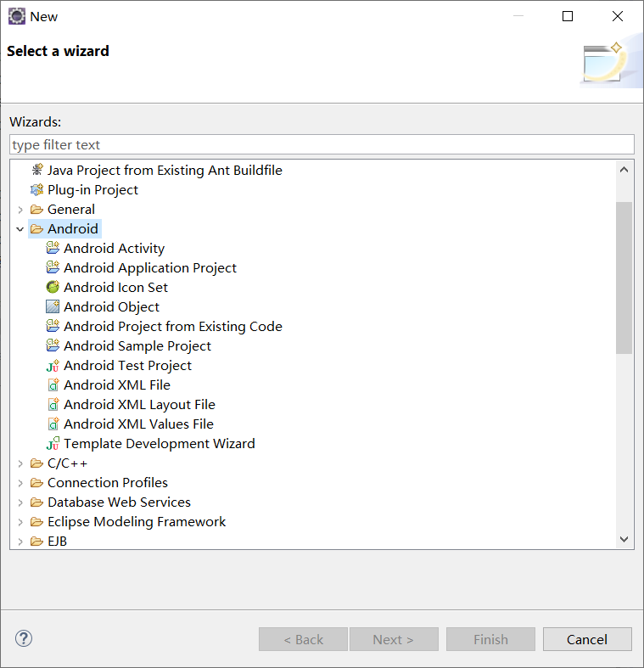Click the Android Project from Existing Code icon
Image resolution: width=644 pixels, height=668 pixels.
click(x=53, y=326)
